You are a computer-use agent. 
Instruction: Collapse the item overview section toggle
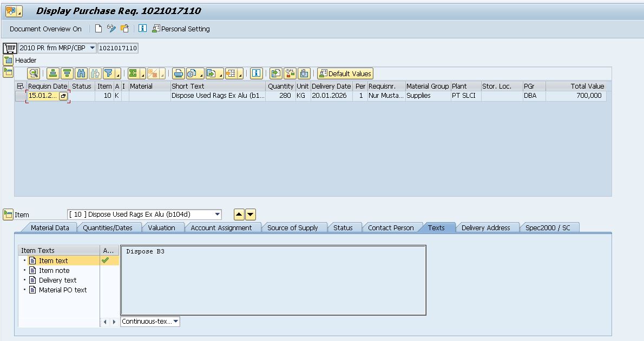[x=8, y=71]
